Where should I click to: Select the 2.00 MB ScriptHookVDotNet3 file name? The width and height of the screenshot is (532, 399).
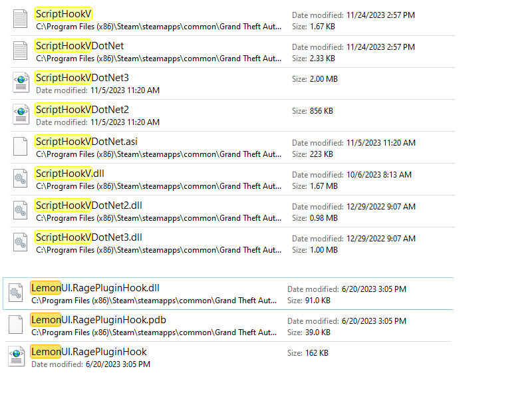tap(82, 78)
